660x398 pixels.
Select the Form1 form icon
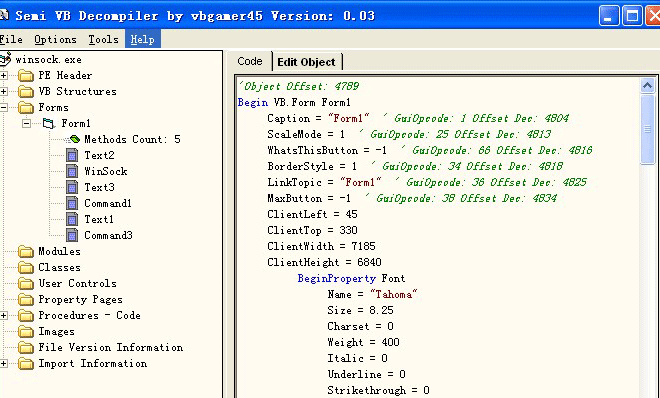(49, 123)
